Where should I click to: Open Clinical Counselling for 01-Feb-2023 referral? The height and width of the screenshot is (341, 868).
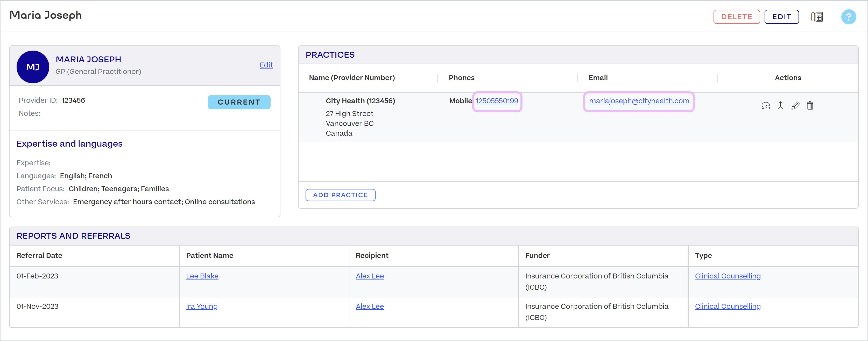click(x=728, y=276)
